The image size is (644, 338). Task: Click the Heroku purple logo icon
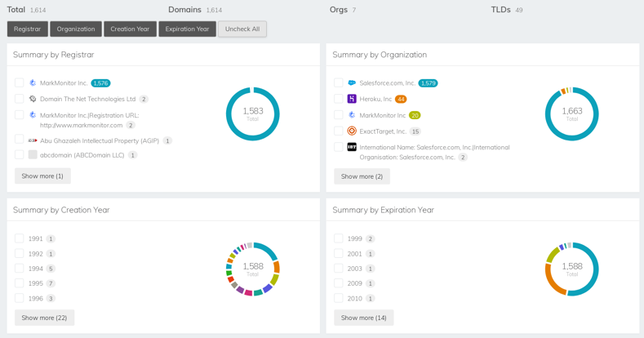click(352, 99)
